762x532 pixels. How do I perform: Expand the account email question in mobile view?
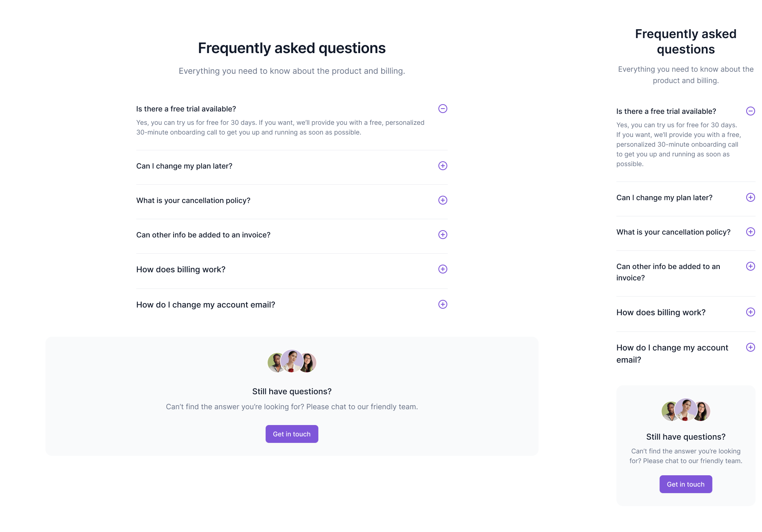(x=751, y=347)
